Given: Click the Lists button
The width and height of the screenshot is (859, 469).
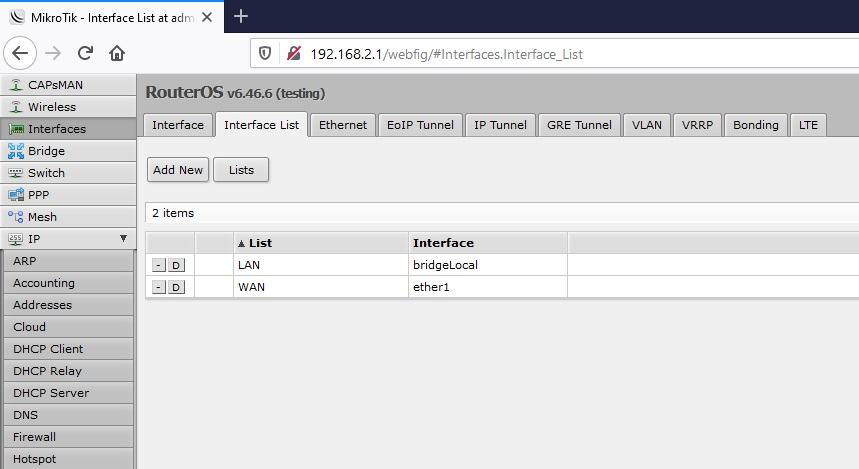Looking at the screenshot, I should pos(241,170).
